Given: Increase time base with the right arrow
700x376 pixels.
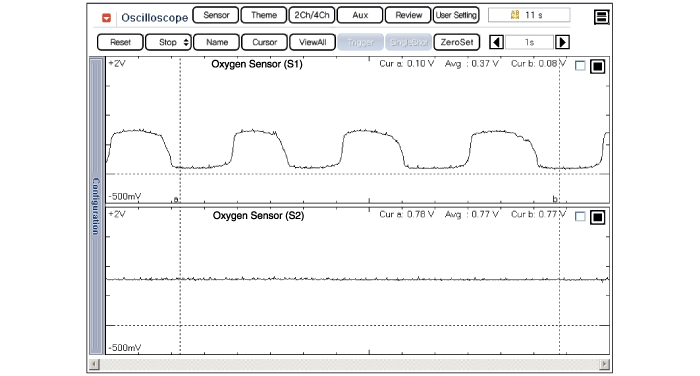Looking at the screenshot, I should (562, 42).
